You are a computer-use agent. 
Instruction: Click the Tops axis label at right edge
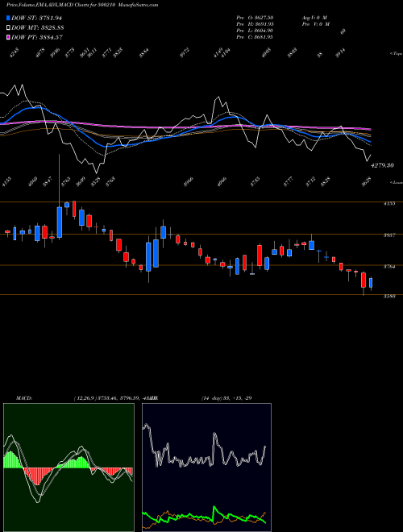coord(396,54)
